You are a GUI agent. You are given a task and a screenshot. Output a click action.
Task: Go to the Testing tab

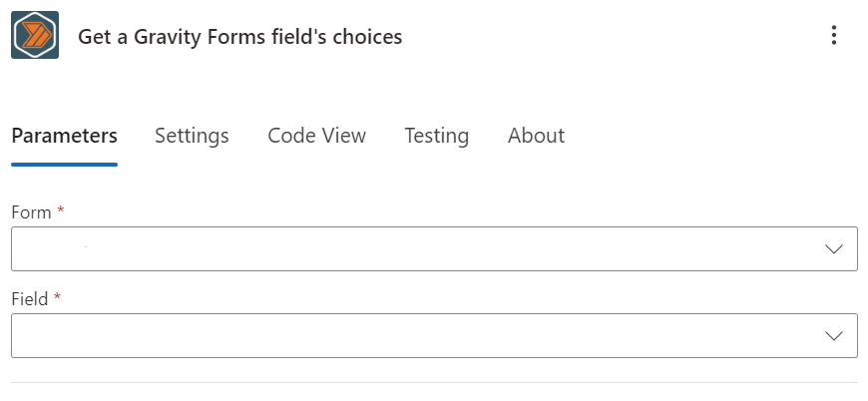click(436, 136)
